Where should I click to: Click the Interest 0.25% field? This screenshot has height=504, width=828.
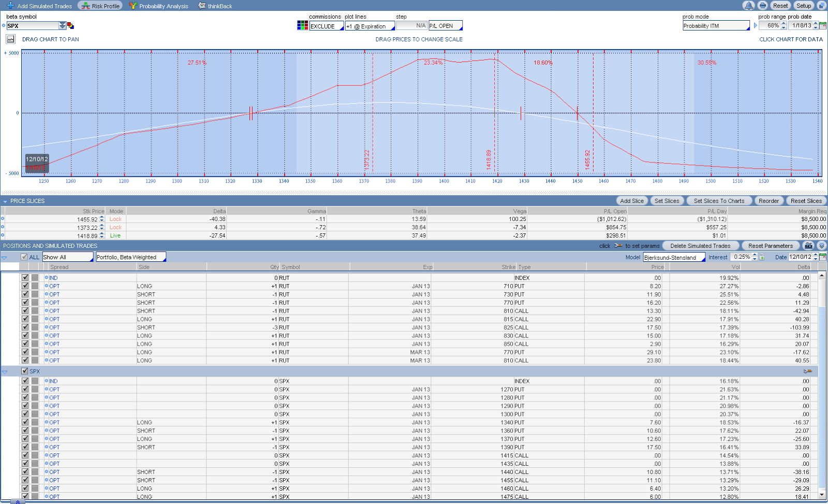[741, 257]
